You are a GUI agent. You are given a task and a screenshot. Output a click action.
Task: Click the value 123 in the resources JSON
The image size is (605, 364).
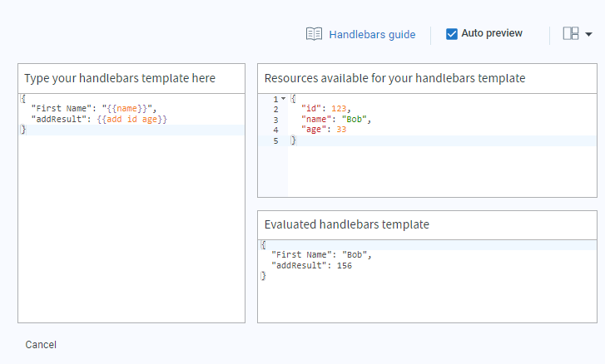pos(339,109)
